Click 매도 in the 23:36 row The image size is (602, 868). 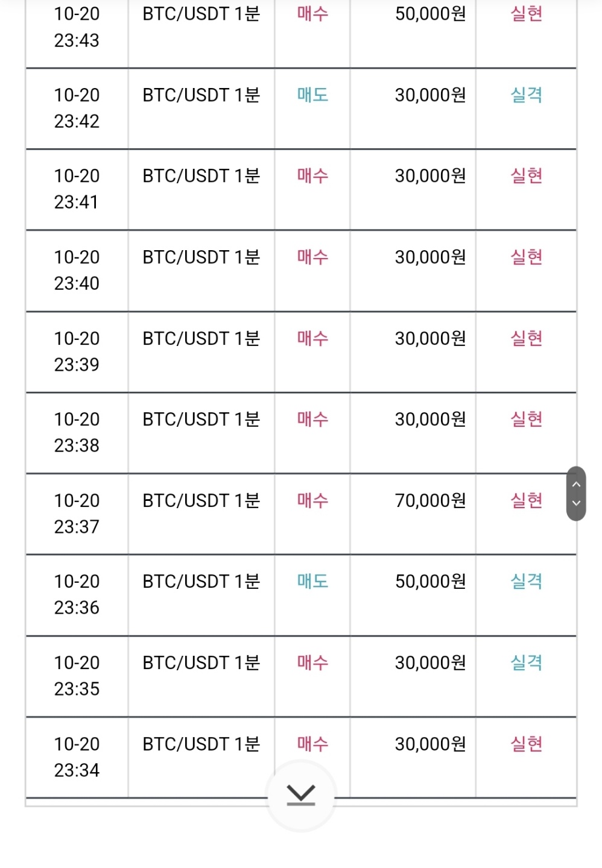coord(312,581)
